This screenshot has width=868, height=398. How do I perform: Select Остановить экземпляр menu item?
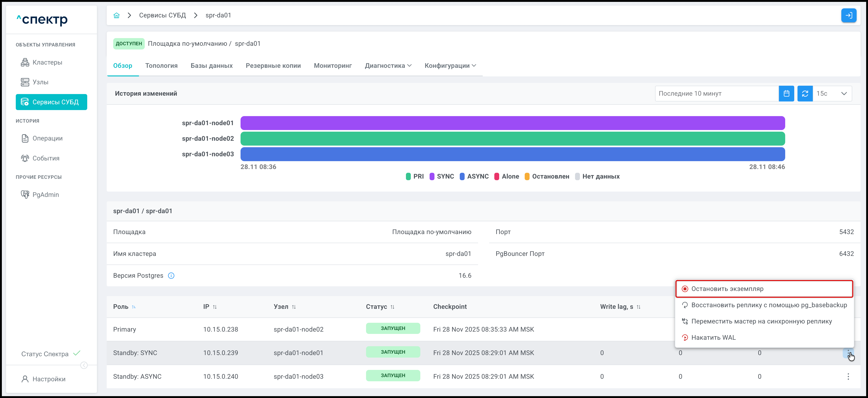pos(727,289)
